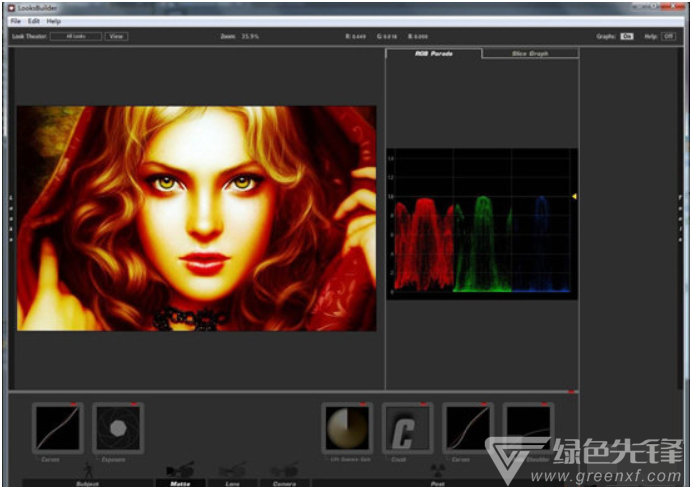Disable the Exposure tool via its red indicator
The height and width of the screenshot is (490, 692).
pos(134,404)
